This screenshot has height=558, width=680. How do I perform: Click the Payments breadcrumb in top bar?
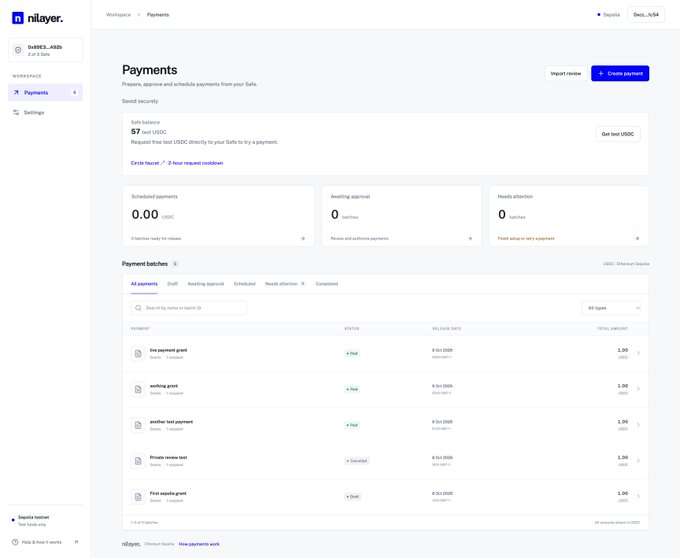point(158,15)
